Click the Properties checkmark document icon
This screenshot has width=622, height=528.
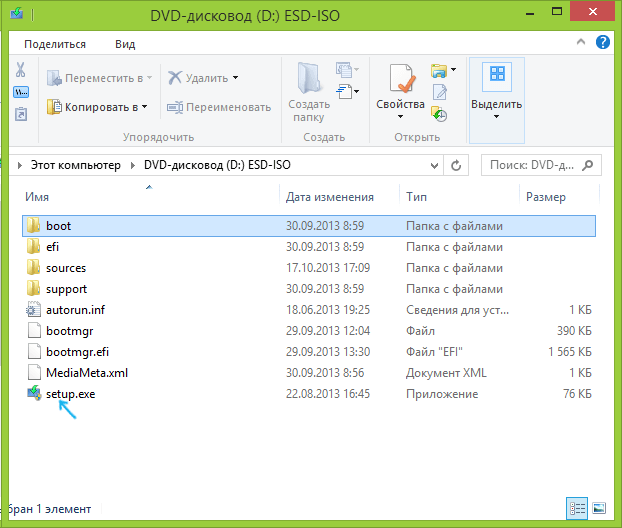[x=402, y=78]
